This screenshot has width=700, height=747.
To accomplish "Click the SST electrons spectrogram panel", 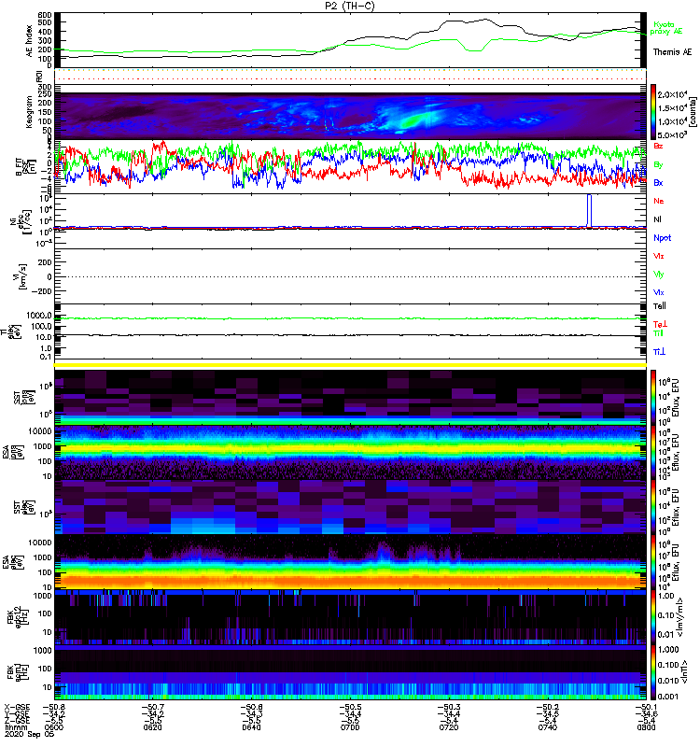I will [x=350, y=507].
